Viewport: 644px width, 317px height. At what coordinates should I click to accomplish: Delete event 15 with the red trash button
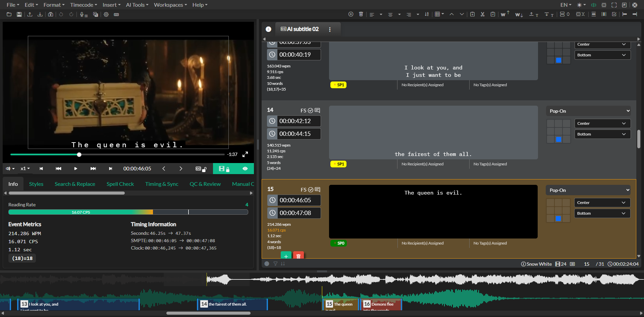coord(298,255)
